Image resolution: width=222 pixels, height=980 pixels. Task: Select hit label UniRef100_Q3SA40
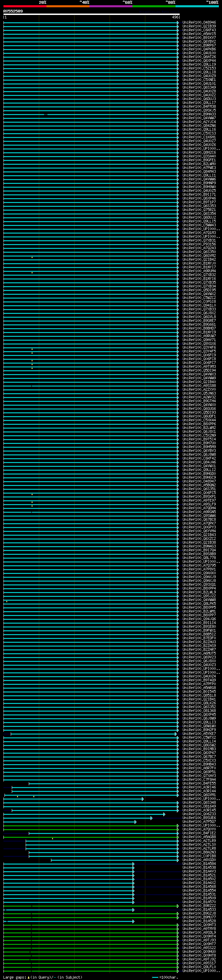(x=199, y=156)
